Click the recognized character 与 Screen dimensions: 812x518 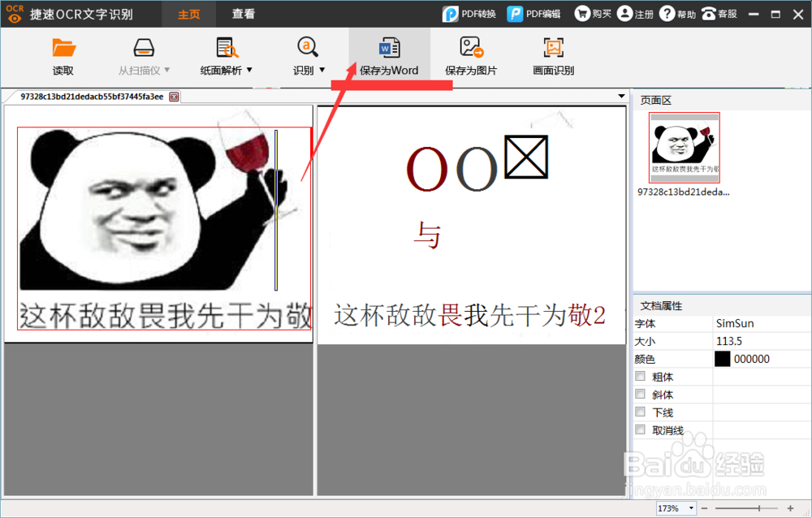pos(427,235)
